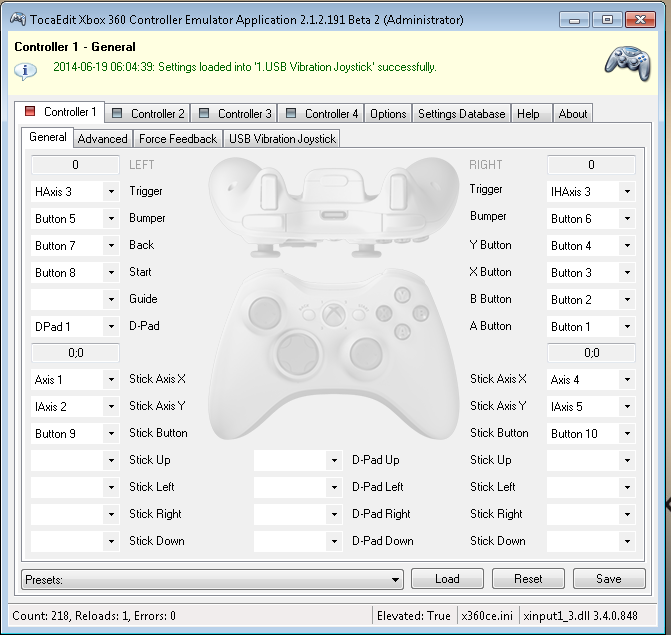Click the Load button

[x=447, y=578]
